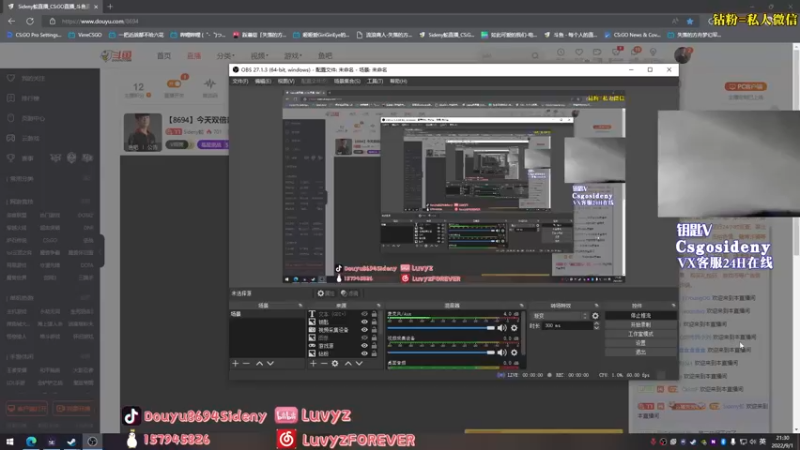Viewport: 800px width, 450px height.
Task: Adjust the 300 ms duration stepper arrows
Action: tap(596, 326)
